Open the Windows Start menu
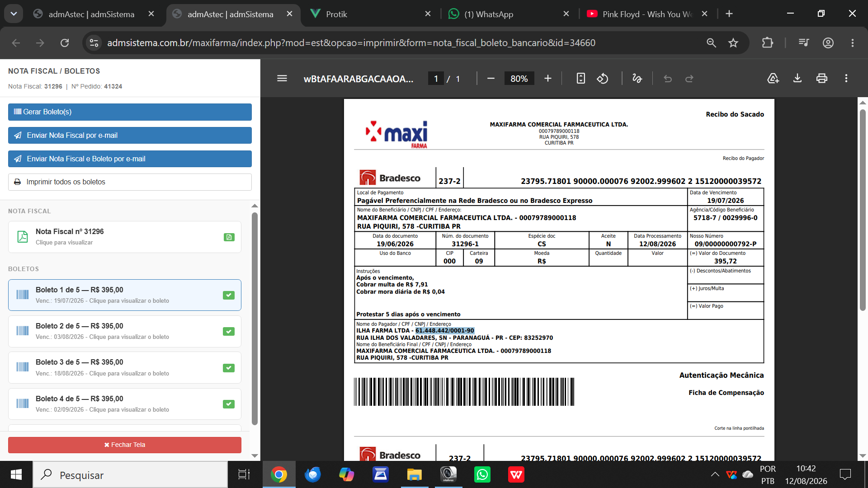 (16, 475)
